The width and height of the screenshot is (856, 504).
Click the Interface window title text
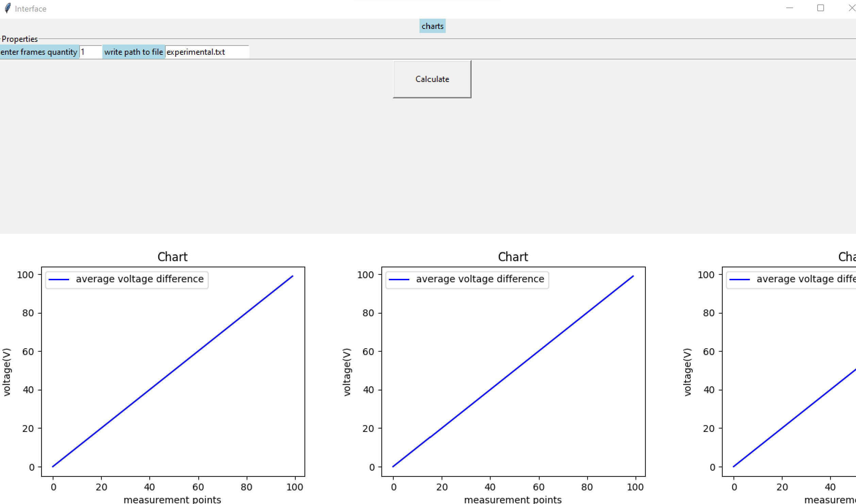[31, 8]
